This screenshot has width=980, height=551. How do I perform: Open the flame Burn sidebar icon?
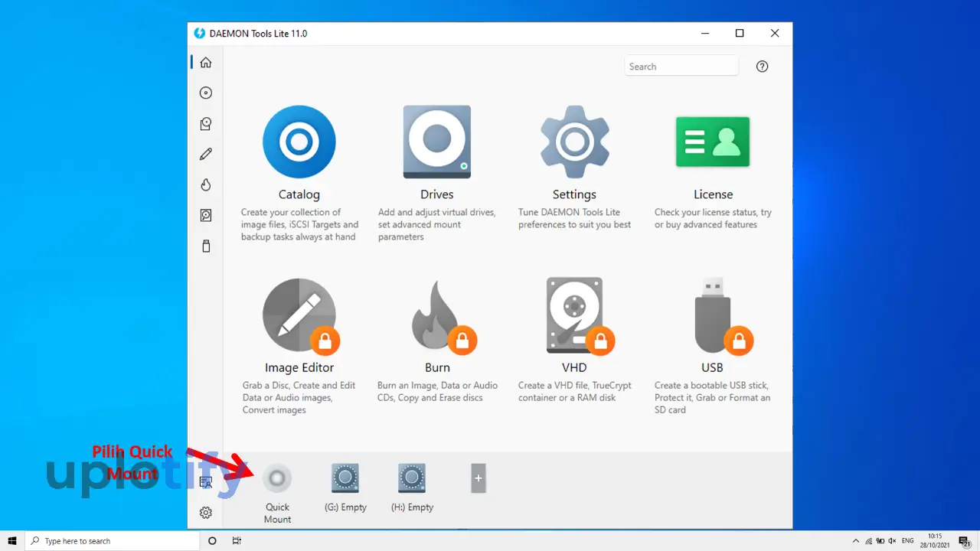pos(205,185)
